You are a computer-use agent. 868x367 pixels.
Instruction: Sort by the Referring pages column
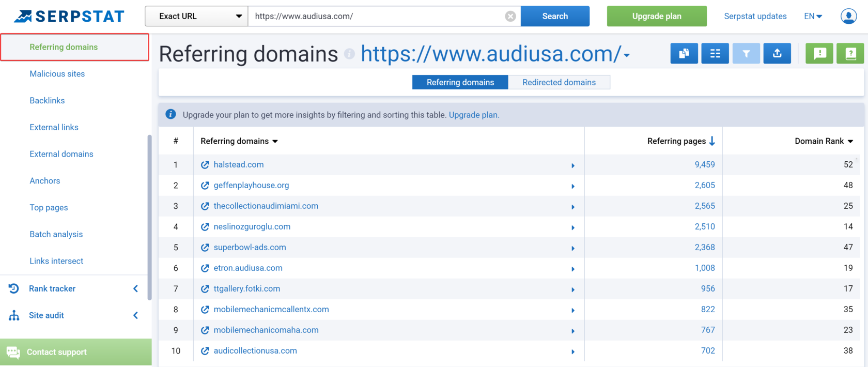[x=681, y=141]
